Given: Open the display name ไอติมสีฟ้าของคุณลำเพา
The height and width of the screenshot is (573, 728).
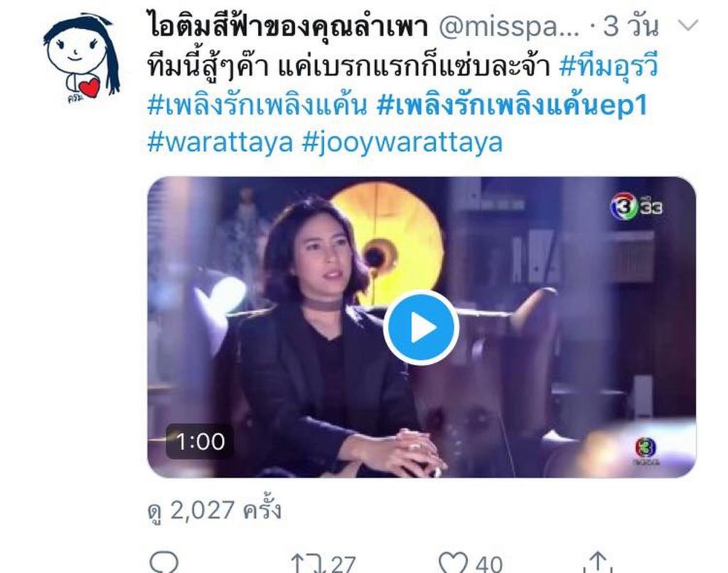Looking at the screenshot, I should coord(289,26).
